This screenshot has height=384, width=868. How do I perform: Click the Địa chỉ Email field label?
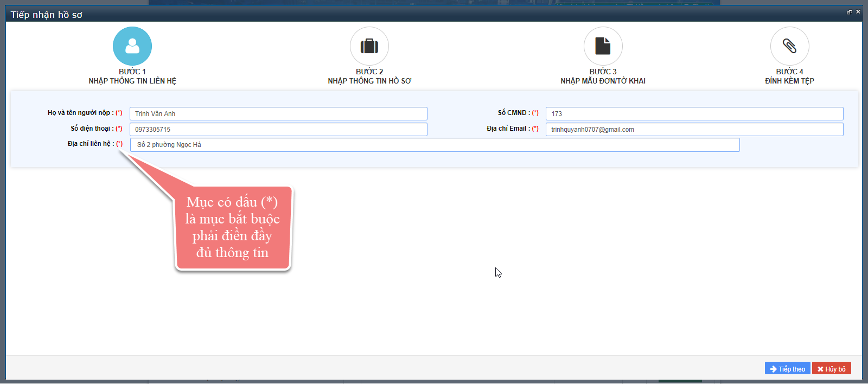tap(508, 129)
